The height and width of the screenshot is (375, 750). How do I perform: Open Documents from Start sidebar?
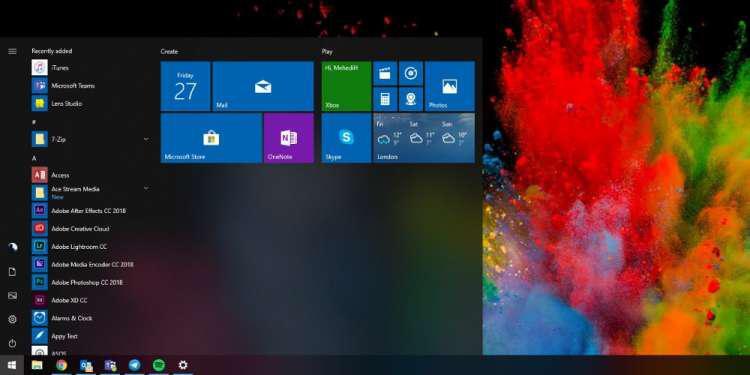tap(12, 272)
